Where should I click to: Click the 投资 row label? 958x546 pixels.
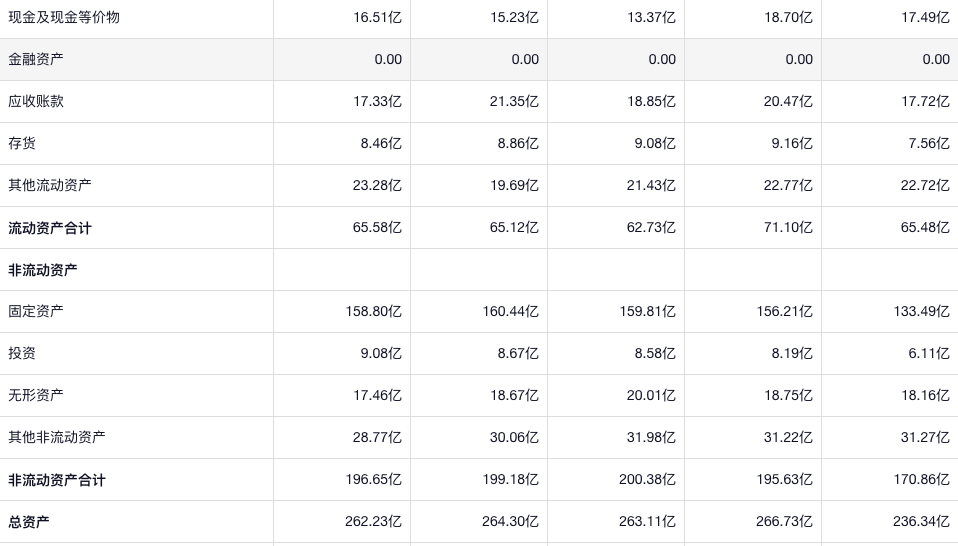(x=22, y=353)
